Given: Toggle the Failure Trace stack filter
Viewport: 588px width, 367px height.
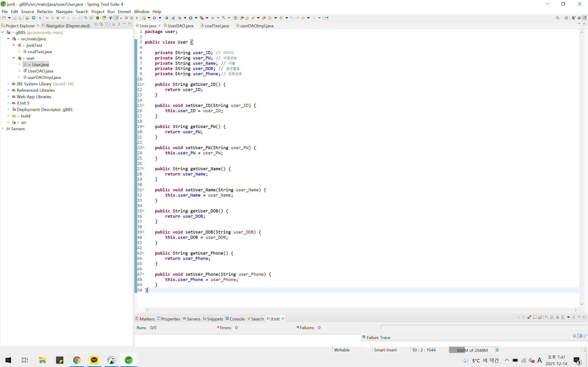Looking at the screenshot, I should pos(580,336).
